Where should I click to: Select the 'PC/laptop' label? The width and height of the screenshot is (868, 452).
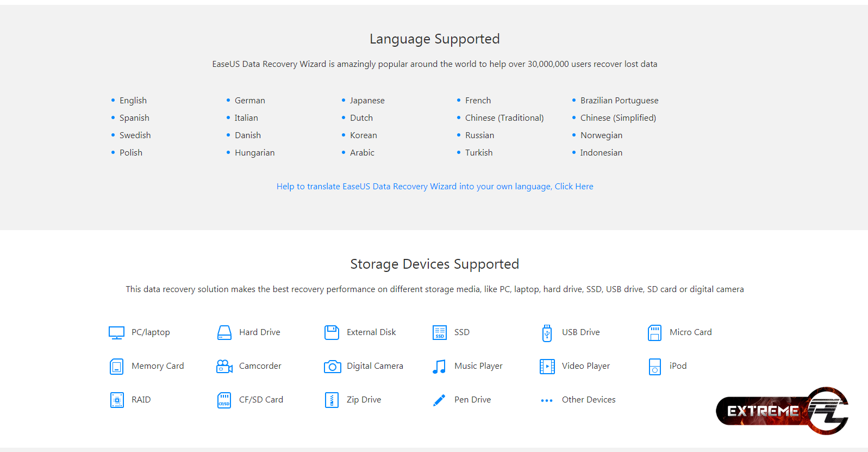tap(151, 332)
